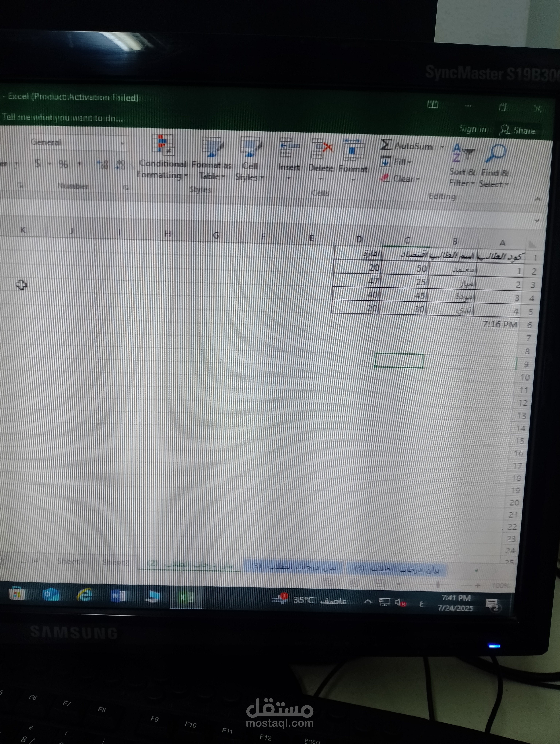Expand the AutoSum dropdown arrow
Screen dimensions: 560x744
click(442, 147)
